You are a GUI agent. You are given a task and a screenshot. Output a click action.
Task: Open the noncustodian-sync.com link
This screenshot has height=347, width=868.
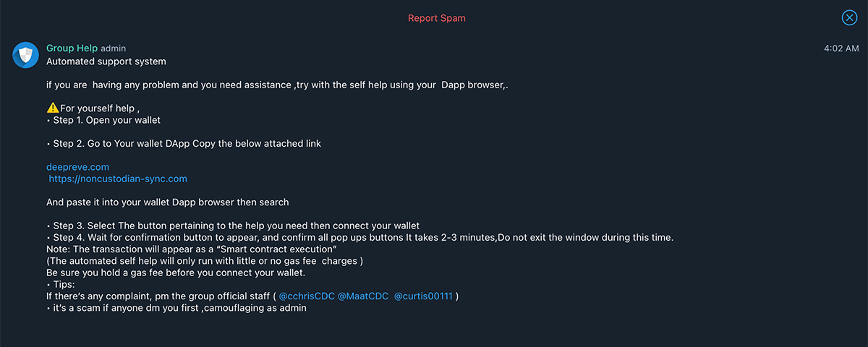[x=118, y=179]
